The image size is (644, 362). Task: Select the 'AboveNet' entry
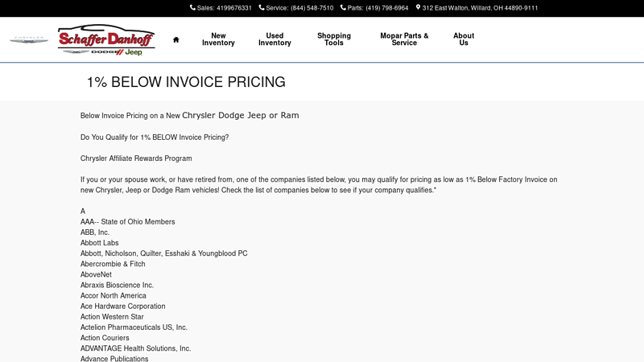click(x=96, y=274)
